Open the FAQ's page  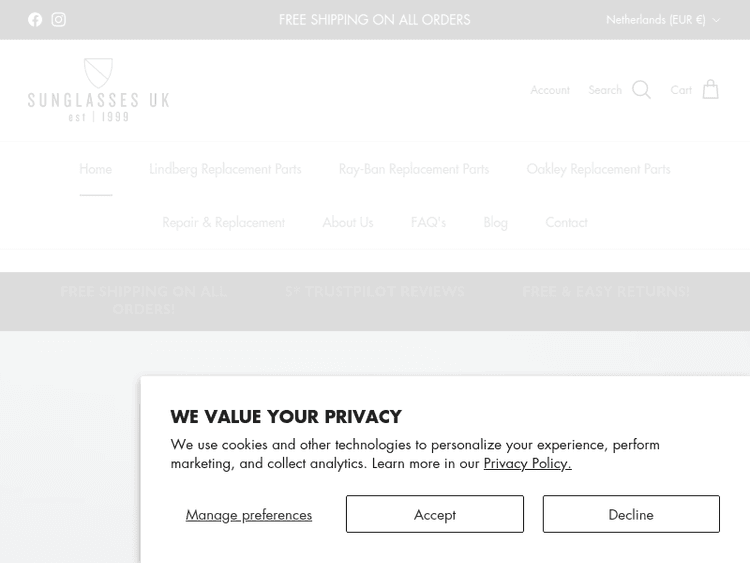[x=428, y=222]
